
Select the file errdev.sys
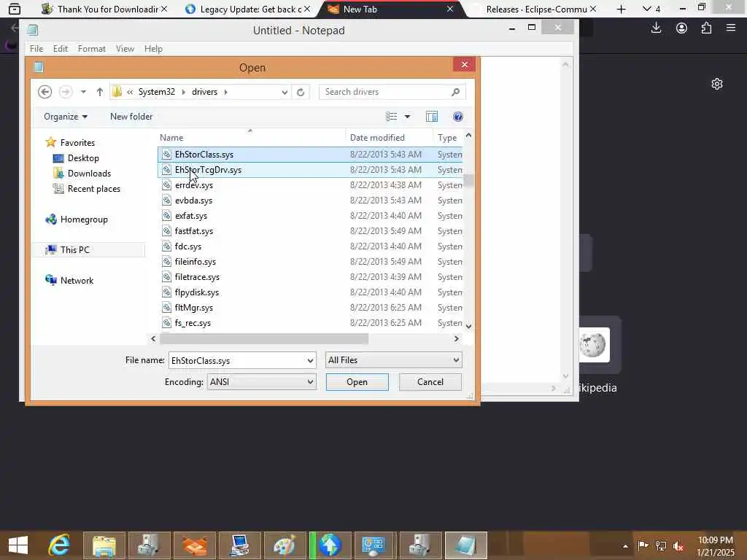pos(309,185)
